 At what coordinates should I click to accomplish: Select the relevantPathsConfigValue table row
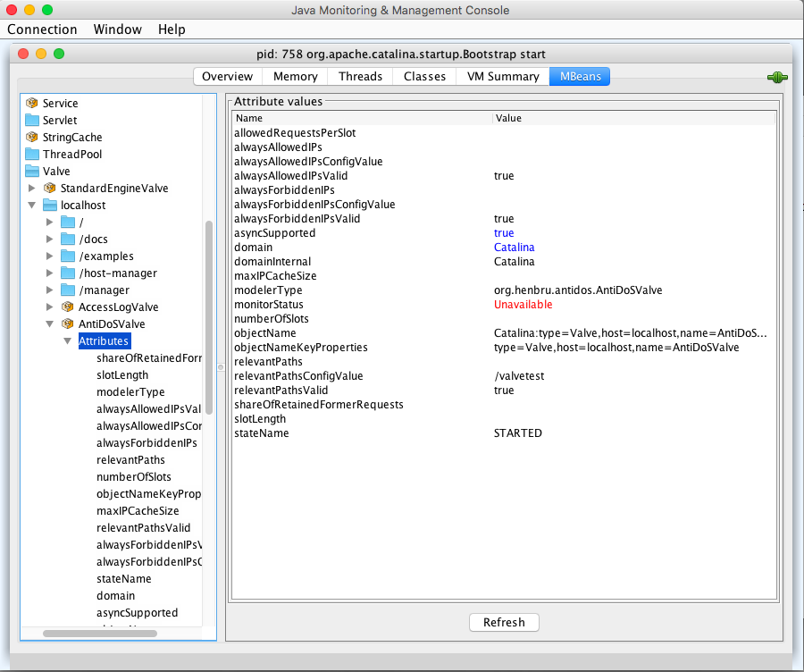point(504,375)
